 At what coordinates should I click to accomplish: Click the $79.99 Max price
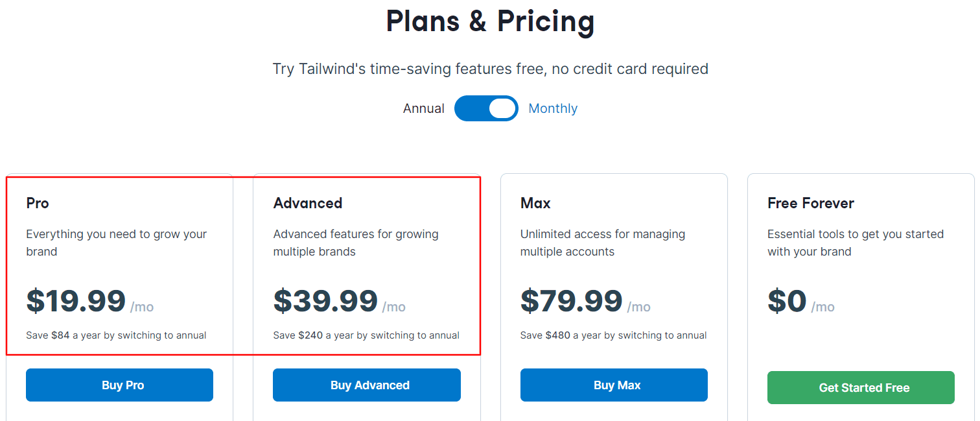click(571, 301)
